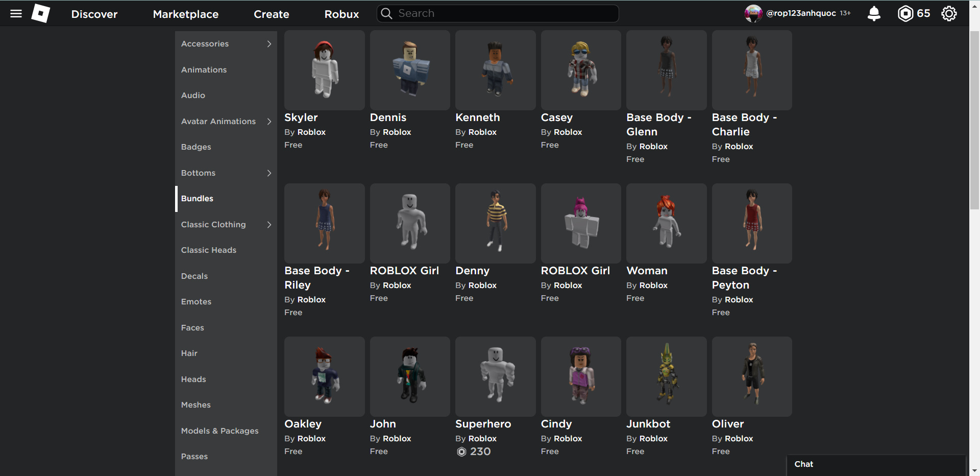
Task: Open the Kenneth bundle thumbnail
Action: (496, 70)
